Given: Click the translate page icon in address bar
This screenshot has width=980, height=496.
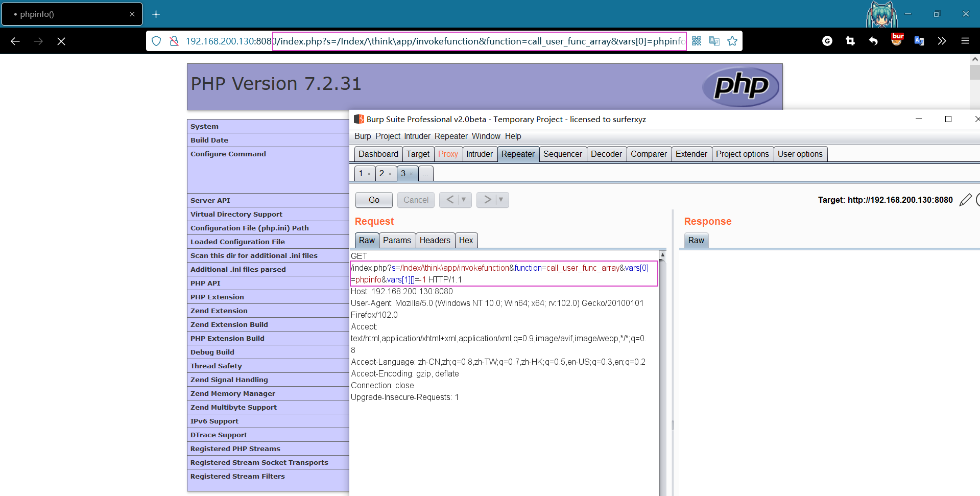Looking at the screenshot, I should click(714, 41).
